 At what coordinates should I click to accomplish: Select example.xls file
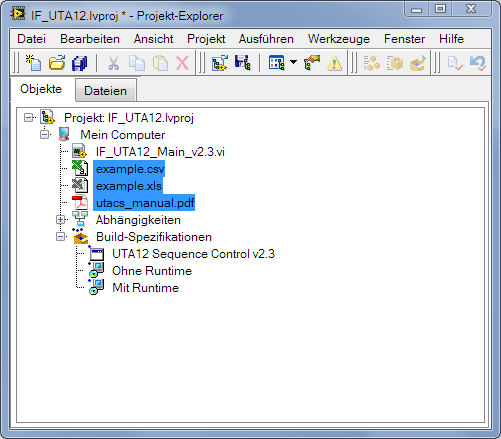129,186
